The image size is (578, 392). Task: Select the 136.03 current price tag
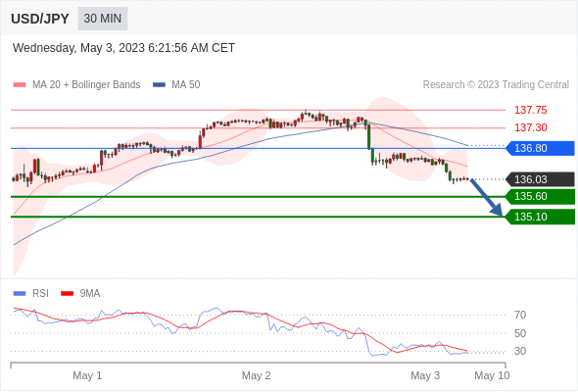click(x=541, y=179)
